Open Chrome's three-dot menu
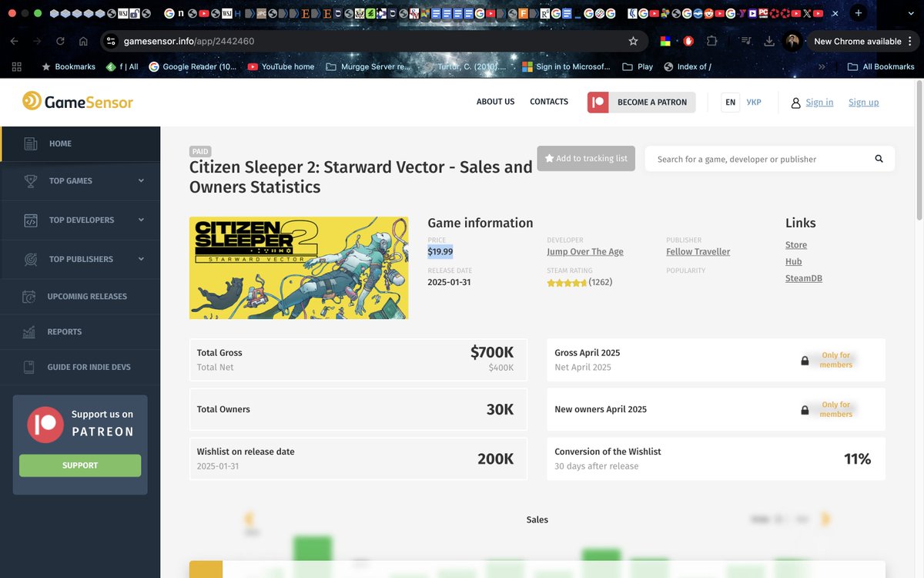The image size is (924, 578). (910, 41)
